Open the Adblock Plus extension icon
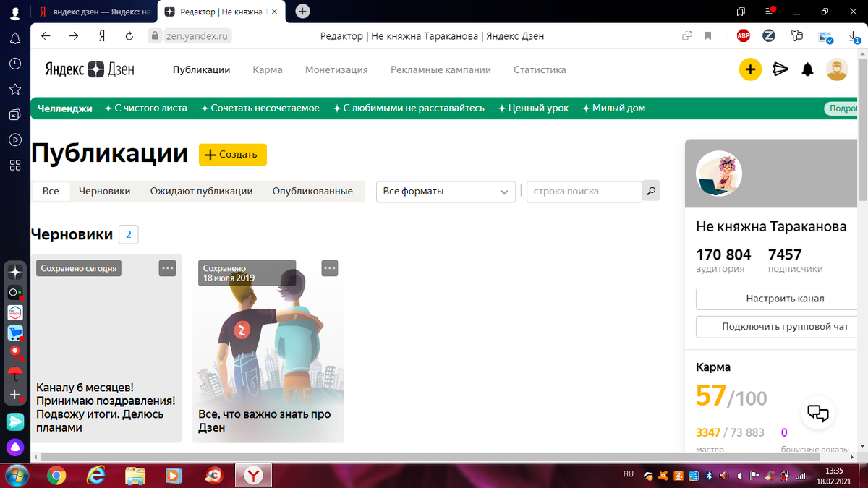The height and width of the screenshot is (488, 868). tap(743, 35)
